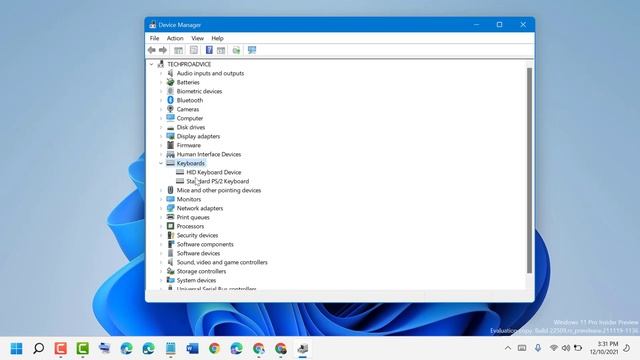Collapse the TECHPROADVICE root node
This screenshot has width=640, height=360.
tap(151, 64)
